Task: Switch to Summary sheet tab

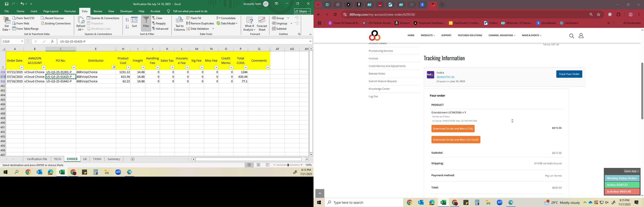Action: click(x=114, y=159)
